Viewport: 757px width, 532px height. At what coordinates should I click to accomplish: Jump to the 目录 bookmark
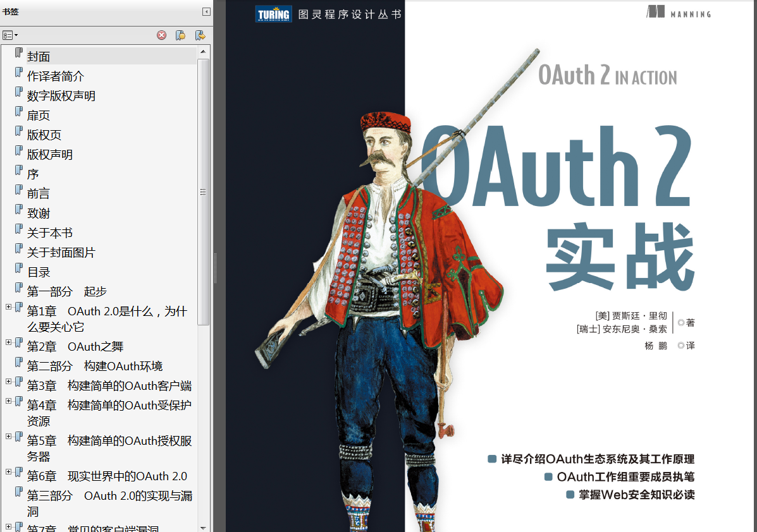tap(39, 272)
